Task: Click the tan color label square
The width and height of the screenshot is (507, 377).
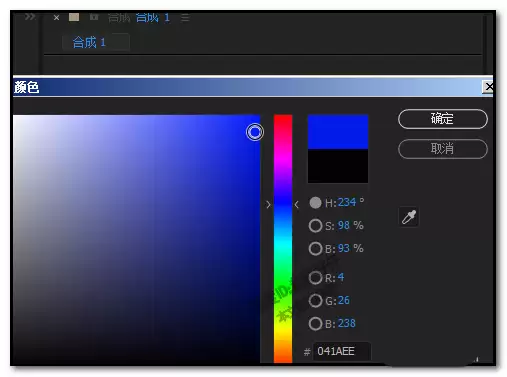Action: point(74,17)
